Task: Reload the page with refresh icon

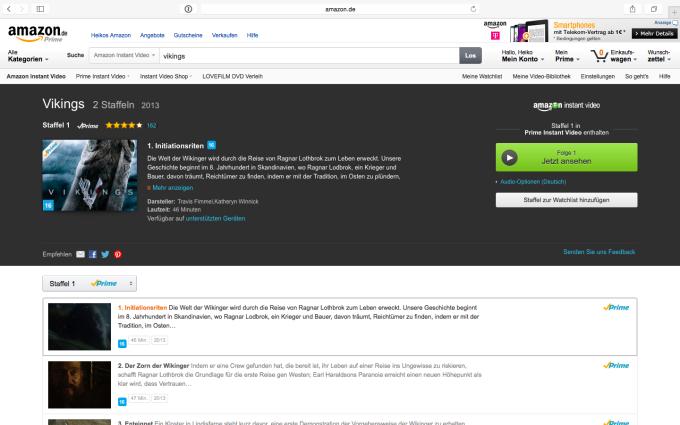Action: (473, 9)
